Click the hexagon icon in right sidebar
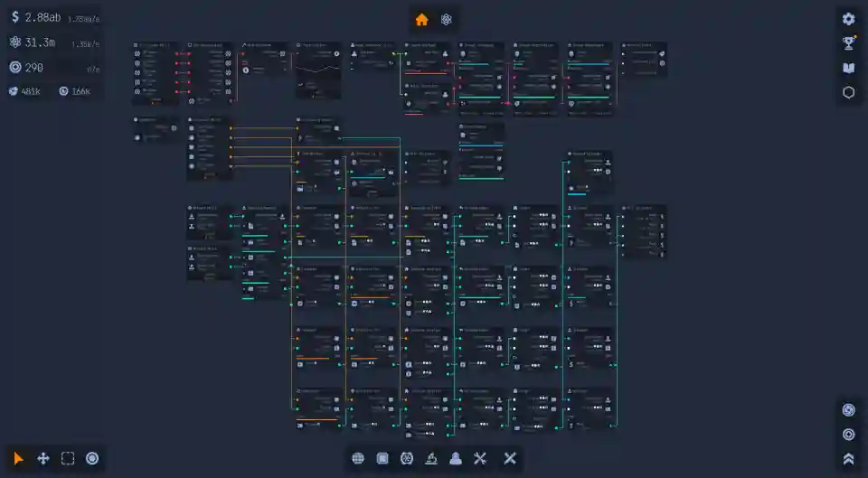This screenshot has height=478, width=868. [849, 92]
